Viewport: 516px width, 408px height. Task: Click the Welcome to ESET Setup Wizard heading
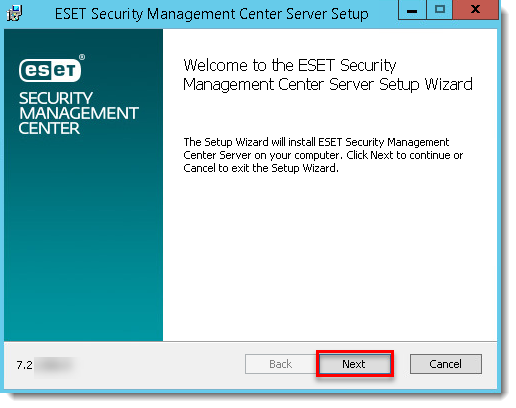pyautogui.click(x=328, y=75)
